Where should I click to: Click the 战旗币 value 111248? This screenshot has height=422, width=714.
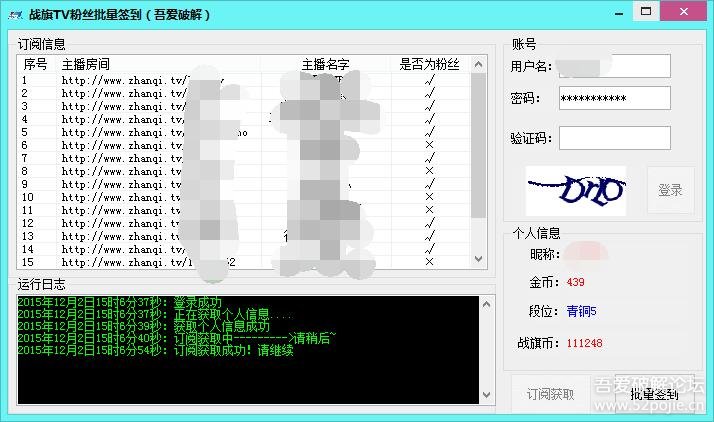pos(585,343)
